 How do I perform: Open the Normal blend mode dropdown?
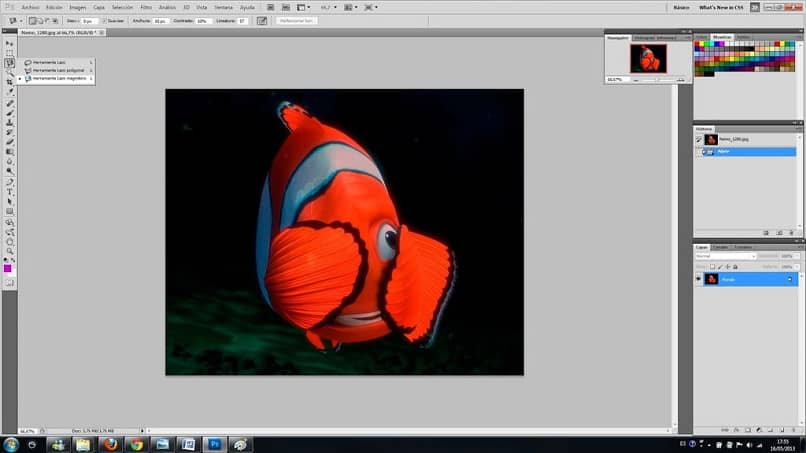point(725,256)
